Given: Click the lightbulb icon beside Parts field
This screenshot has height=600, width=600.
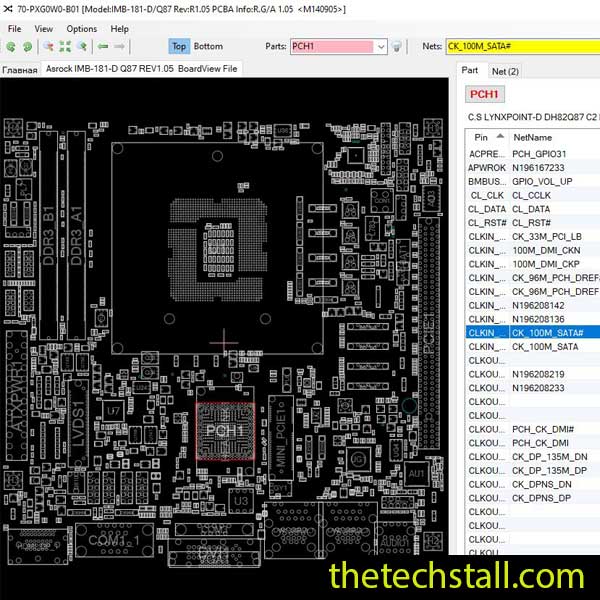Looking at the screenshot, I should coord(397,46).
